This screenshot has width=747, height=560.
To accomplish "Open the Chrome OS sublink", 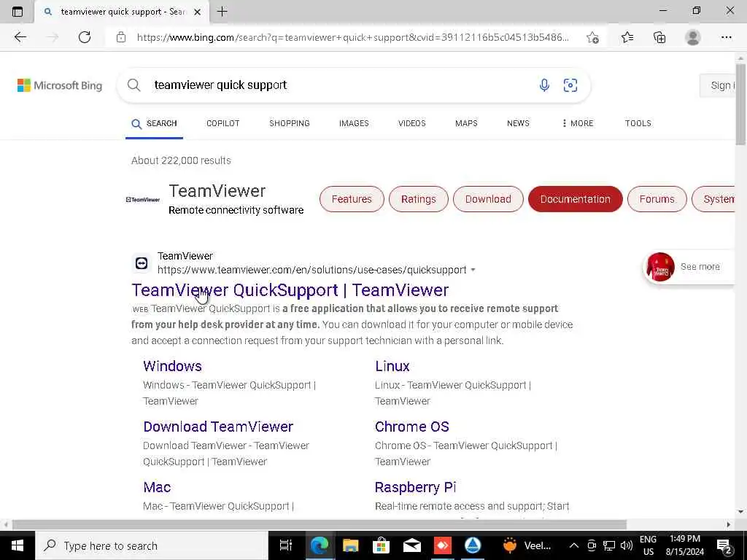I will click(x=412, y=427).
